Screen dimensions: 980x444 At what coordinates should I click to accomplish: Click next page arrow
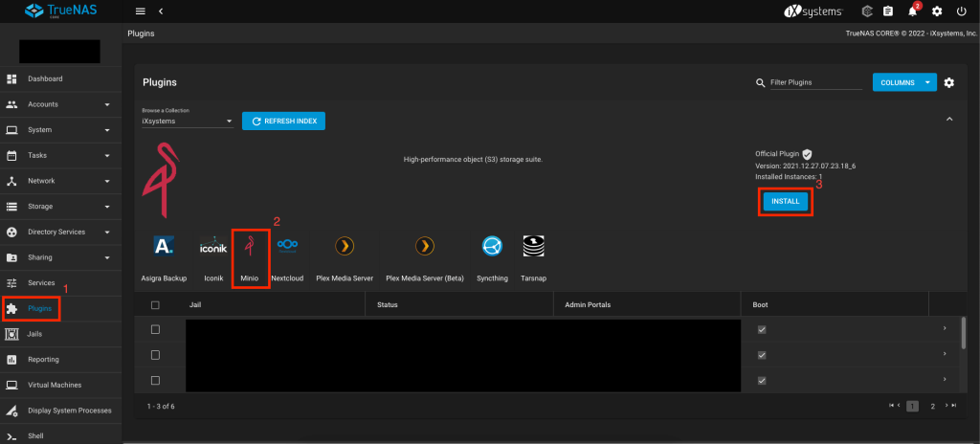click(947, 405)
